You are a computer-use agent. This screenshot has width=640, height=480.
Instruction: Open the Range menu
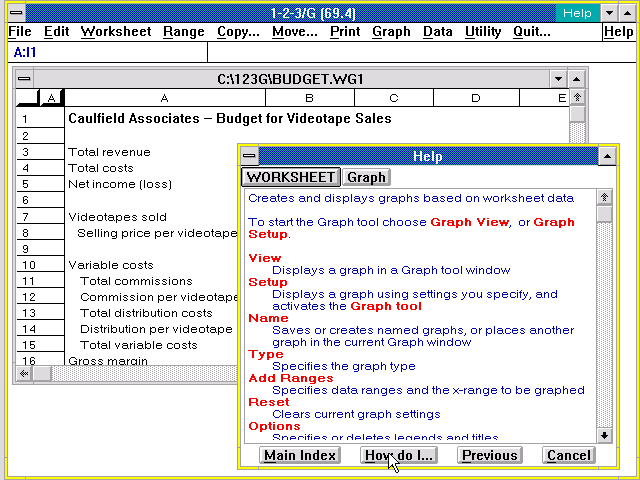[x=184, y=32]
